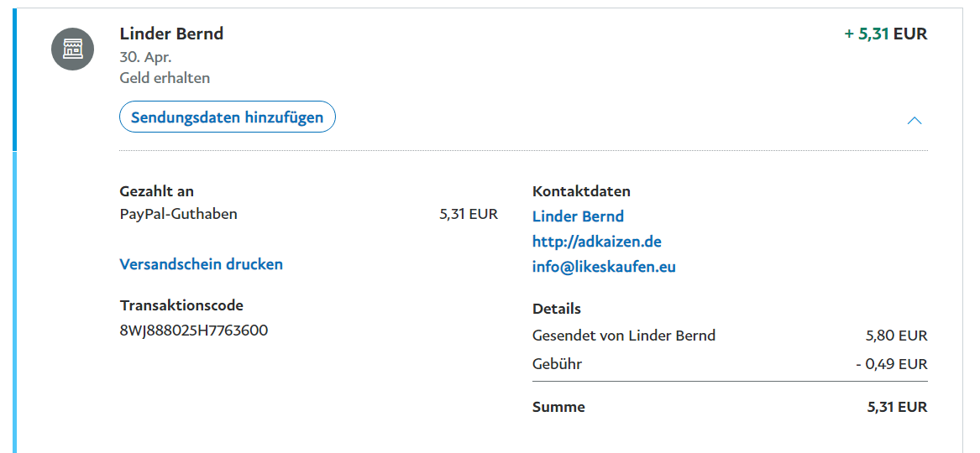Click the 30. Apr. transaction date
Viewport: 980px width, 453px height.
point(145,58)
